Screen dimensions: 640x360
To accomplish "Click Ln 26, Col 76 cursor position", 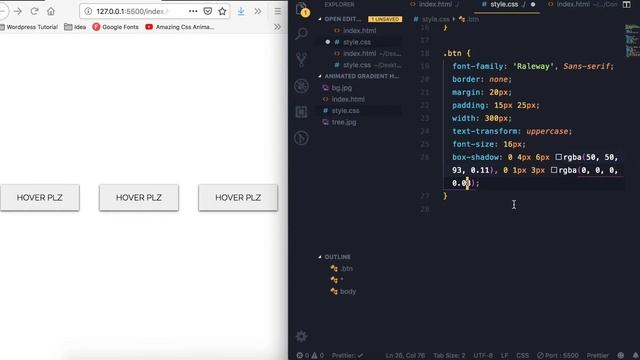I will tap(405, 356).
